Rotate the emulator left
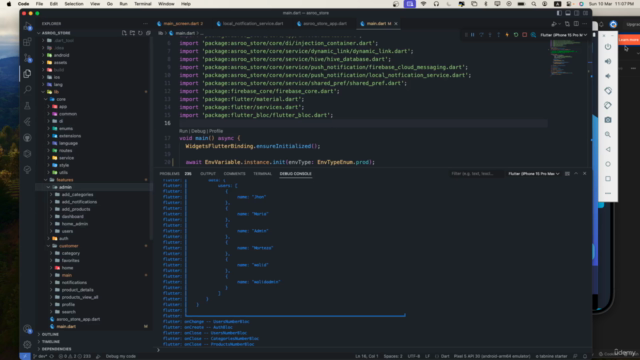640x360 pixels. pos(608,91)
